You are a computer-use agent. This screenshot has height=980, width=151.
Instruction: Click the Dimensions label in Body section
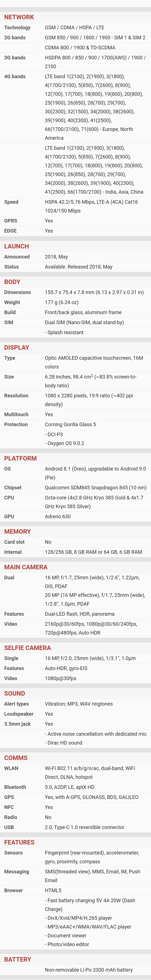(x=17, y=292)
